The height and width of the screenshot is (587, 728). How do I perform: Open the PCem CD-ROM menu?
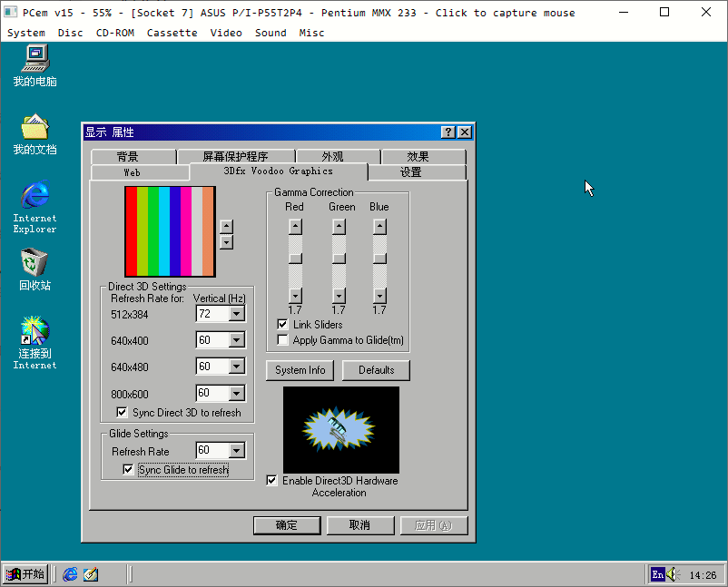[x=115, y=33]
